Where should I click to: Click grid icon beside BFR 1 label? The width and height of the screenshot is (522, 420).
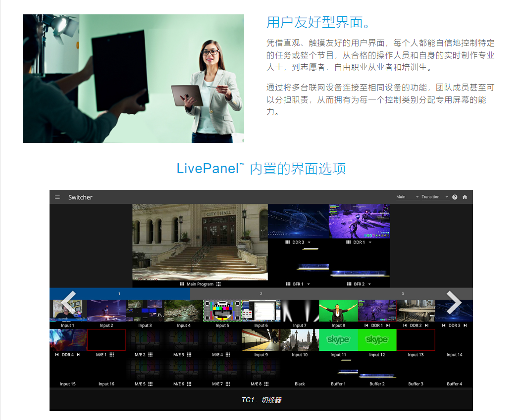(288, 284)
